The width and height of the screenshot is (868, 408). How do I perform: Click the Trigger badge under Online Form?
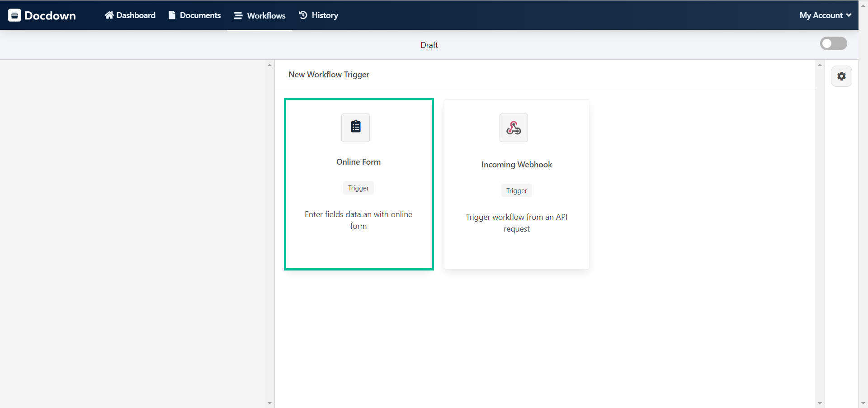tap(358, 188)
